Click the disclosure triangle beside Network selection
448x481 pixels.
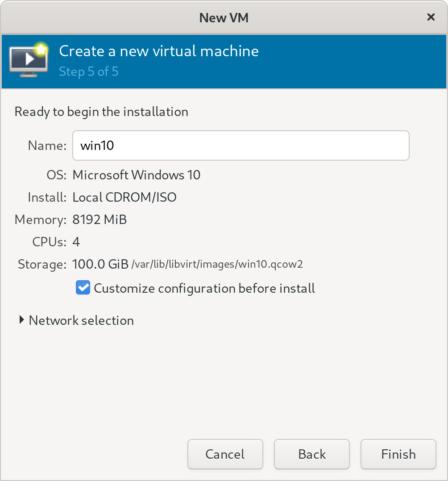pyautogui.click(x=21, y=319)
